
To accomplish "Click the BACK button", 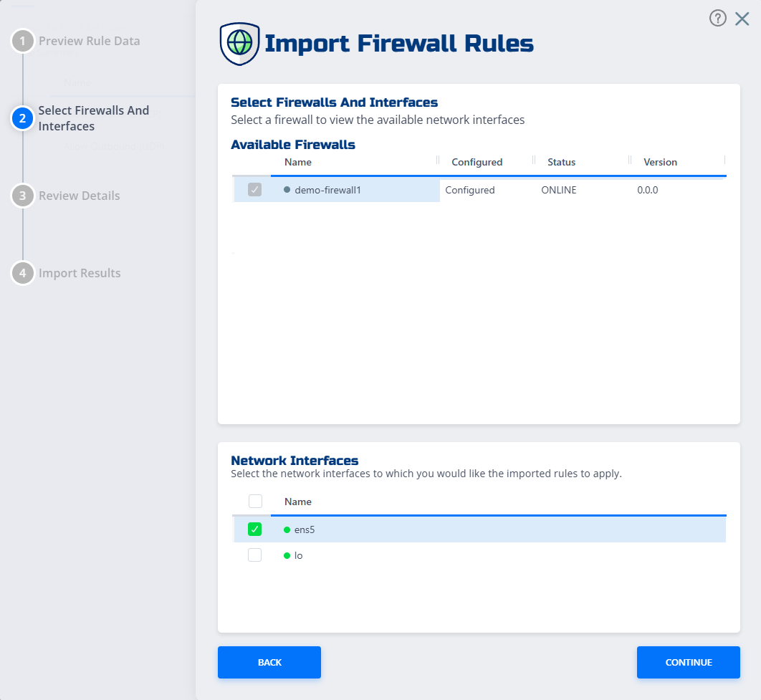I will coord(269,662).
